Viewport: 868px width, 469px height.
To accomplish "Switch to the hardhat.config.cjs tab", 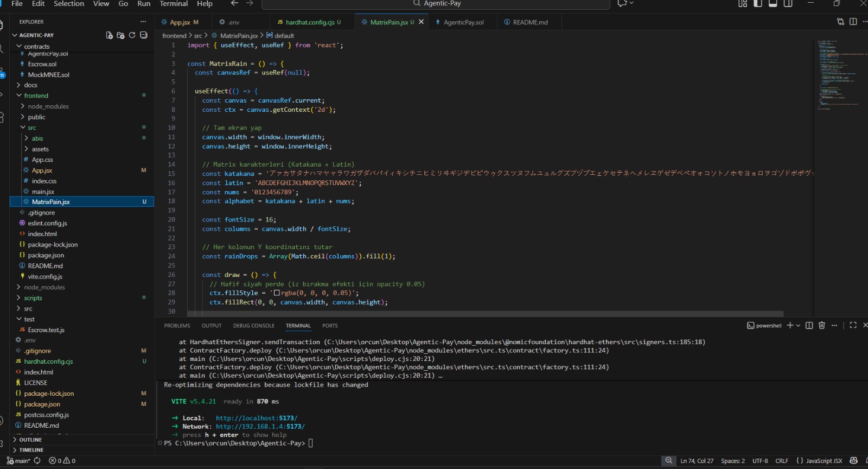I will pos(309,22).
